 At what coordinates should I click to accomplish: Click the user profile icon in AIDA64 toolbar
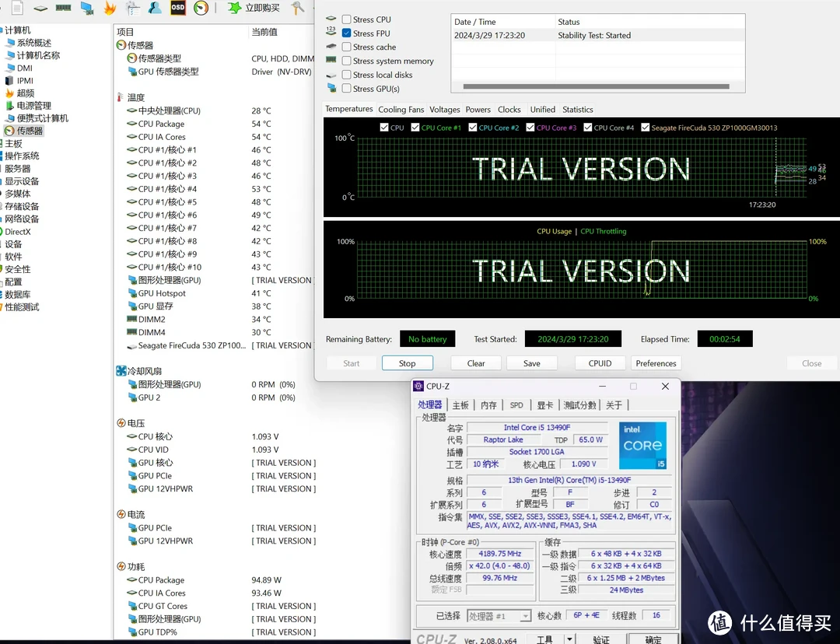[155, 8]
